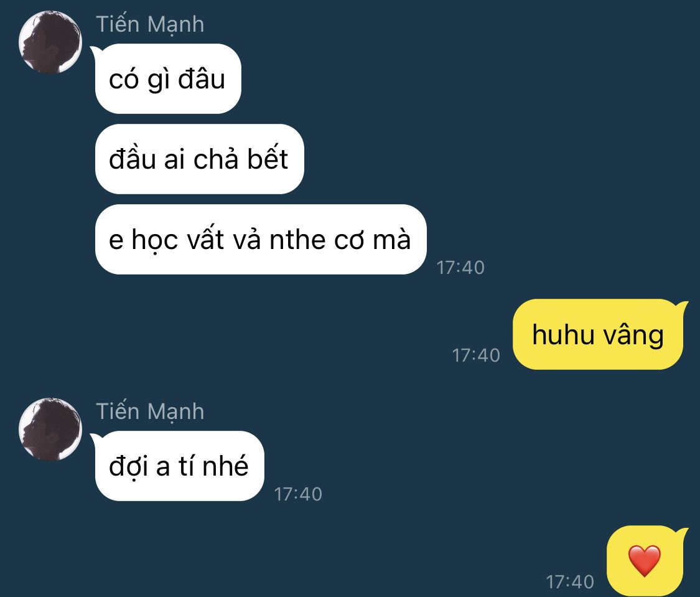Tap the word "nthe" in third message
700x597 pixels.
tap(298, 240)
